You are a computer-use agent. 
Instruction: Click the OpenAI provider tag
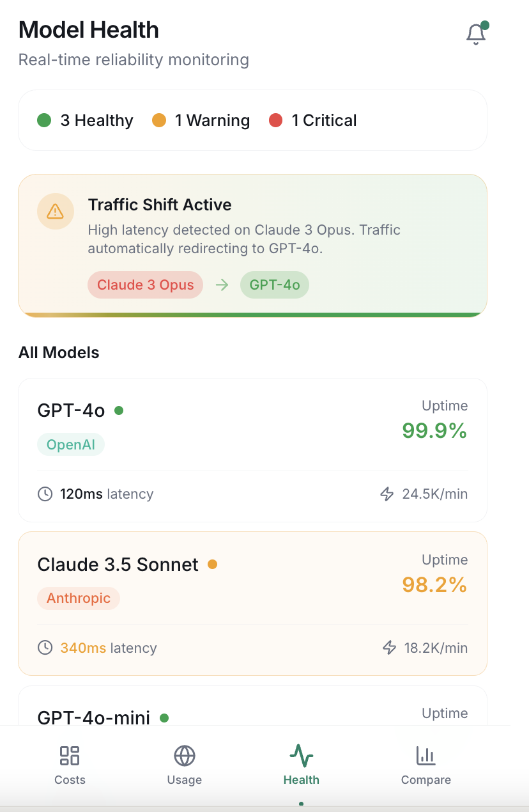tap(71, 445)
